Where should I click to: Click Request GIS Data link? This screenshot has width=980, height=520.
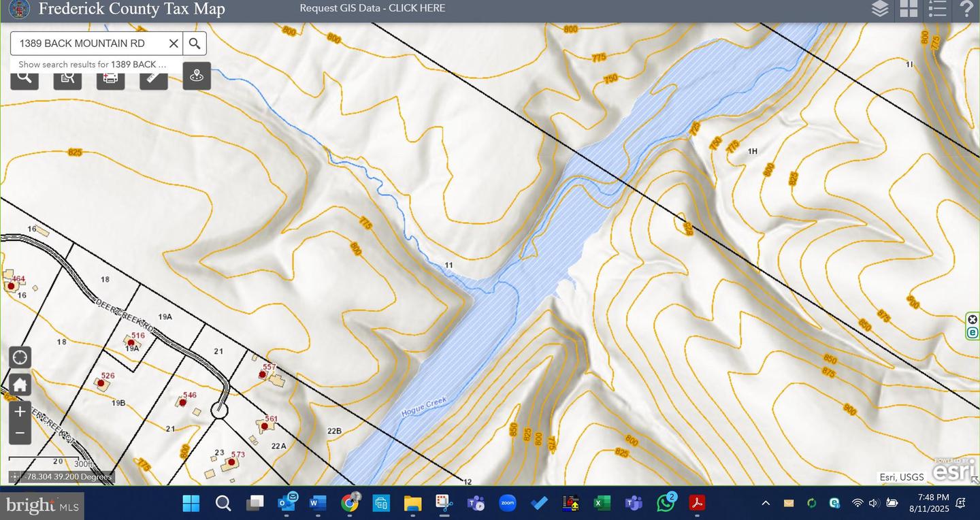[x=372, y=8]
